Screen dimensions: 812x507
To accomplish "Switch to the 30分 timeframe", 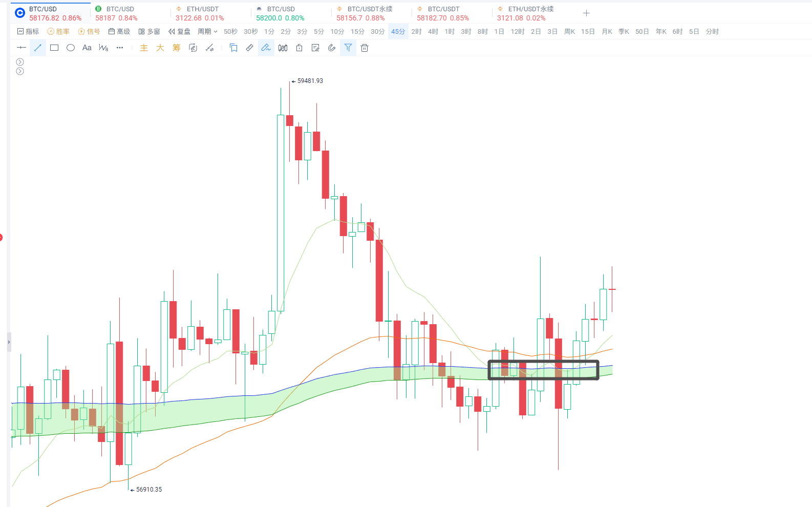I will click(378, 31).
